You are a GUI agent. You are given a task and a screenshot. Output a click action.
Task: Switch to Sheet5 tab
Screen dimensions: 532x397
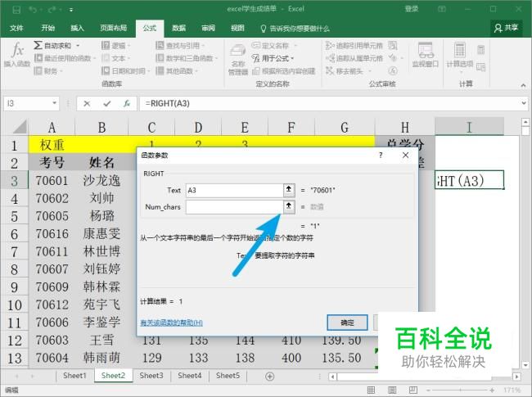tap(228, 376)
